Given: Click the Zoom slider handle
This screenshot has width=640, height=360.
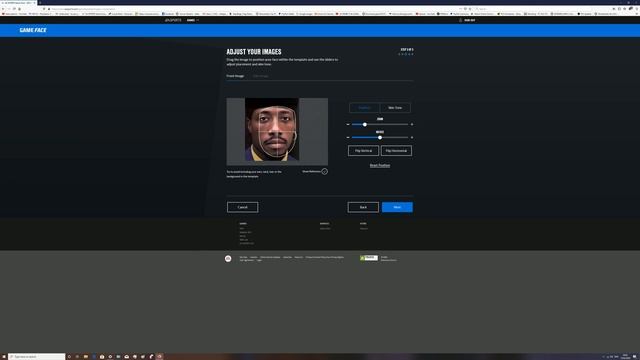Looking at the screenshot, I should [x=365, y=124].
